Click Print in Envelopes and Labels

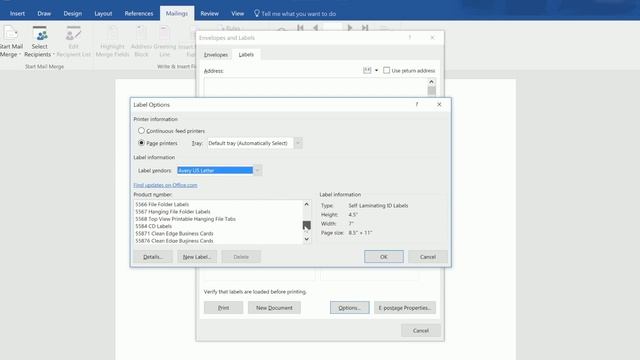coord(224,308)
